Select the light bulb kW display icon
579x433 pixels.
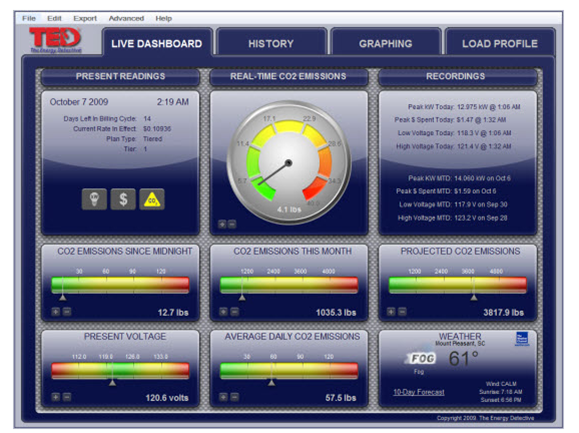point(94,199)
